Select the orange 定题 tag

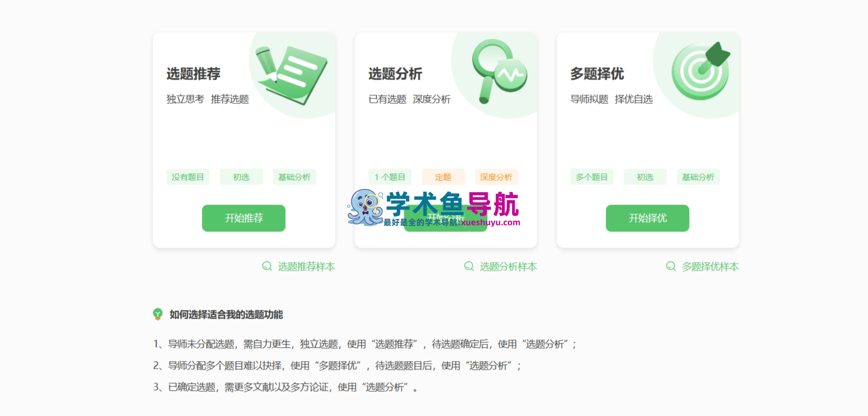pyautogui.click(x=443, y=177)
